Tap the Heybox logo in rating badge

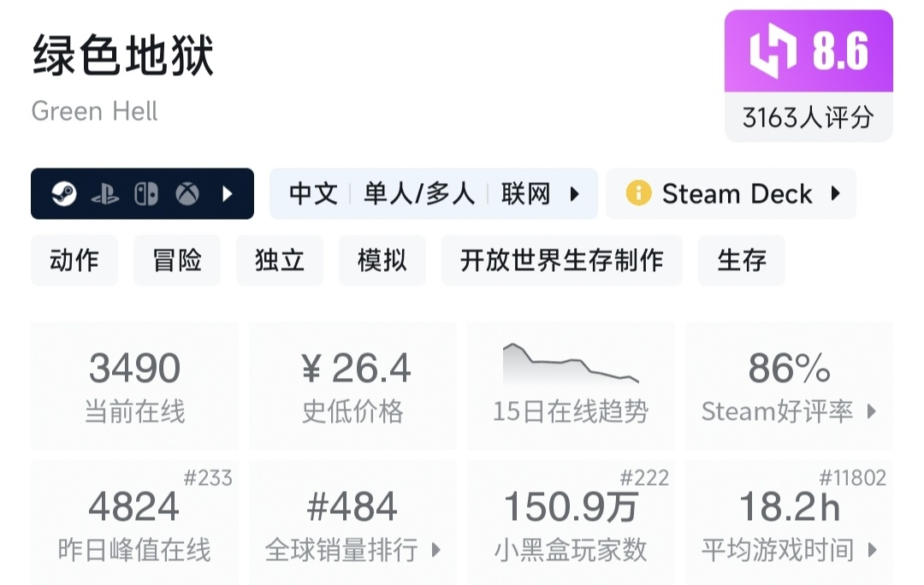pos(773,51)
